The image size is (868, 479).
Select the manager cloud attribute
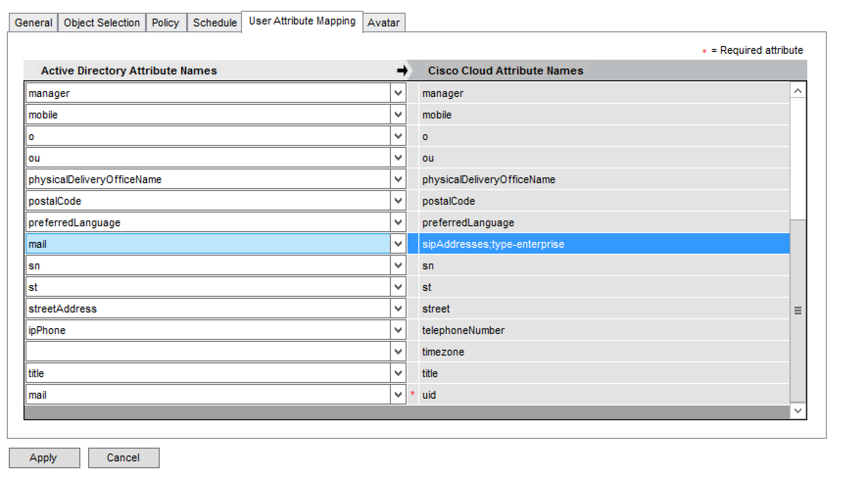(604, 93)
